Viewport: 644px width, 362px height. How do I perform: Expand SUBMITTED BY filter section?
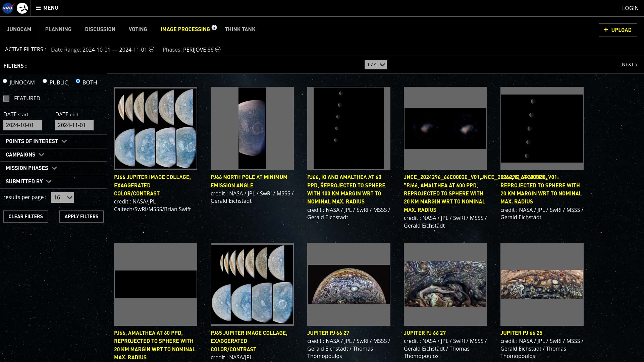(x=53, y=182)
